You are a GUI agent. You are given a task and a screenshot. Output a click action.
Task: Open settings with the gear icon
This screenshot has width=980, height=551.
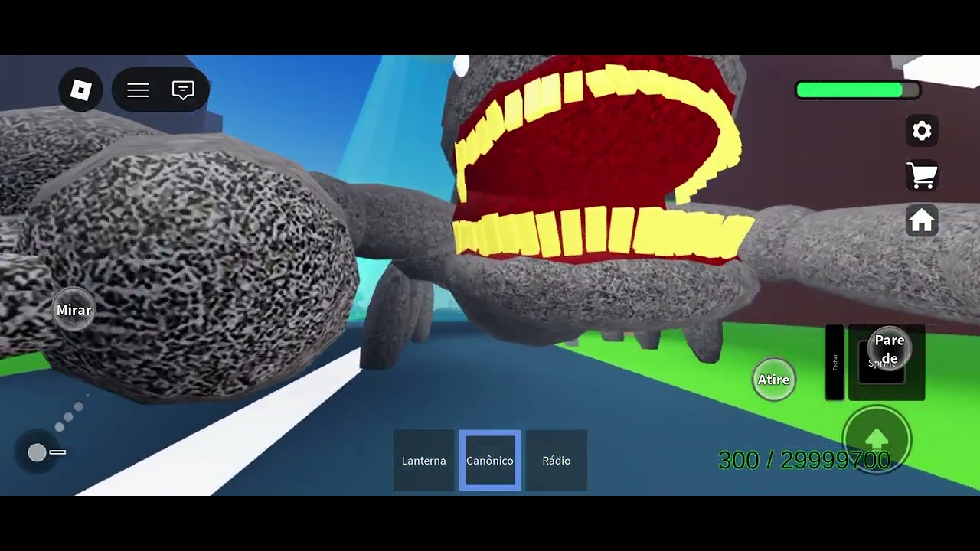pos(922,131)
